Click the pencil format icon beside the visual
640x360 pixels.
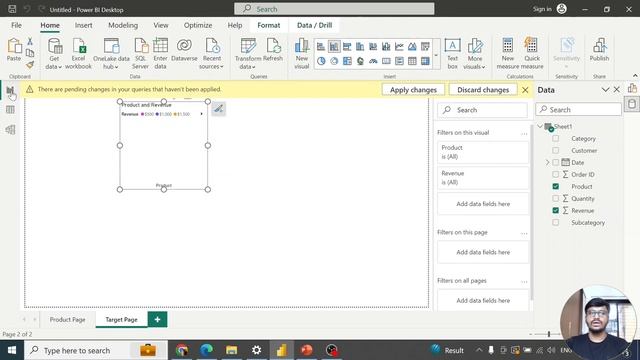[x=219, y=109]
